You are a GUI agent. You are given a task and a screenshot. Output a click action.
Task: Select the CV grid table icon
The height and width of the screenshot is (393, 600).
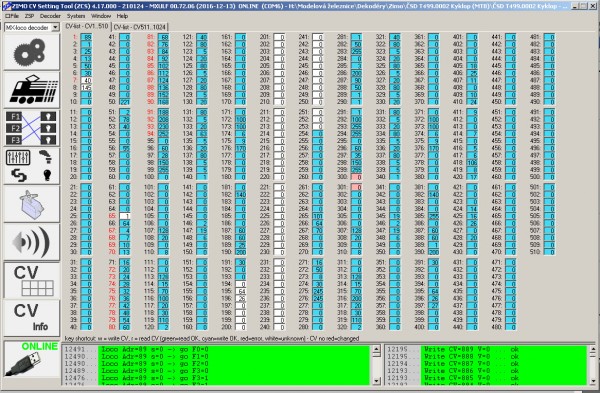[32, 280]
